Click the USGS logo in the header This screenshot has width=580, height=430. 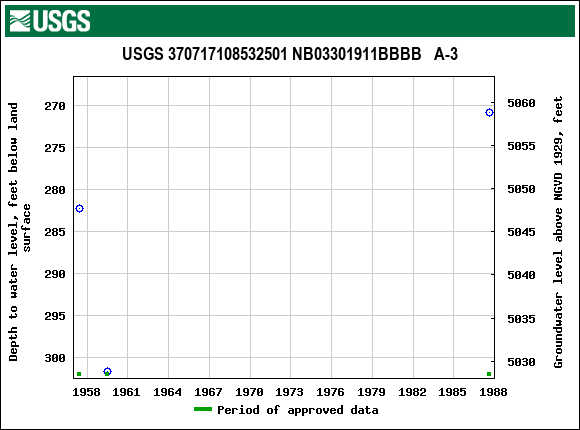coord(50,21)
